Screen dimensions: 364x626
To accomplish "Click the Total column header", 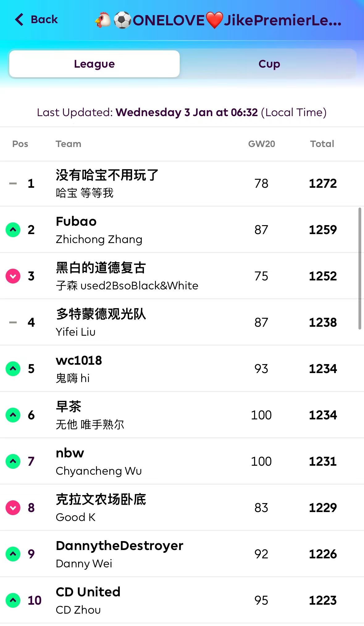I will click(x=322, y=144).
